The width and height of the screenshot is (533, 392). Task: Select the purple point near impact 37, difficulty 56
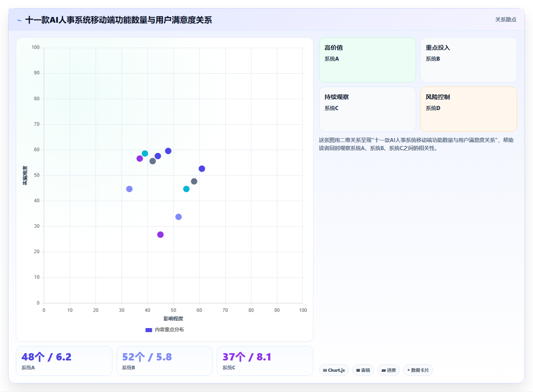140,159
